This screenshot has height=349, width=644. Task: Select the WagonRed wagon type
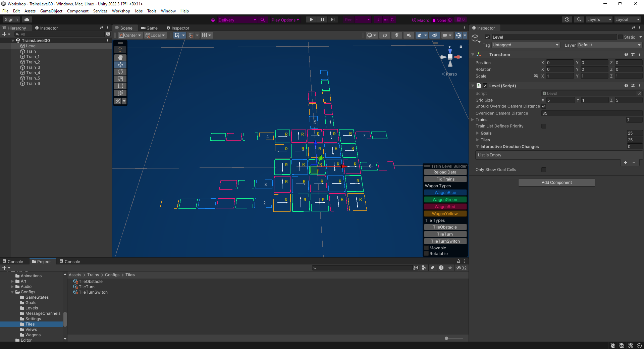tap(445, 207)
